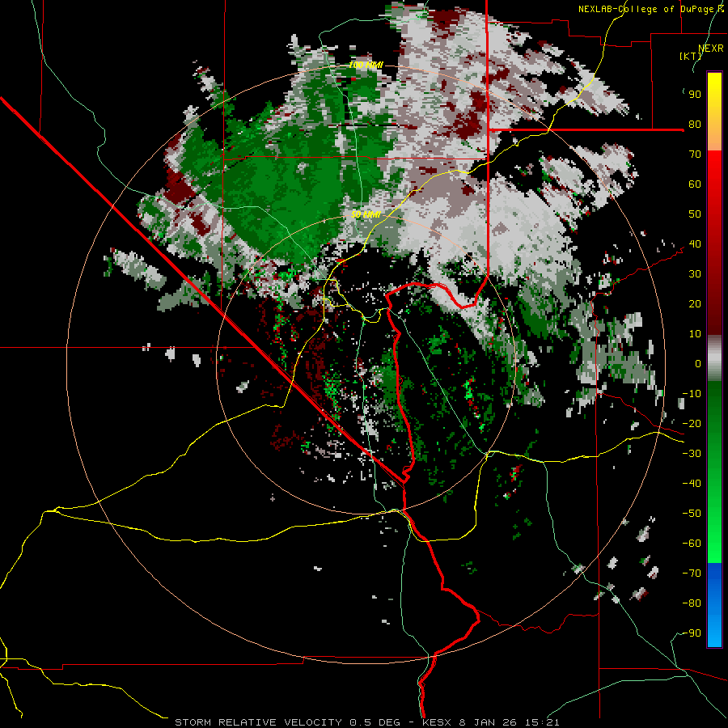Click the blue segment of the color bar
The image size is (728, 728).
pos(714,604)
